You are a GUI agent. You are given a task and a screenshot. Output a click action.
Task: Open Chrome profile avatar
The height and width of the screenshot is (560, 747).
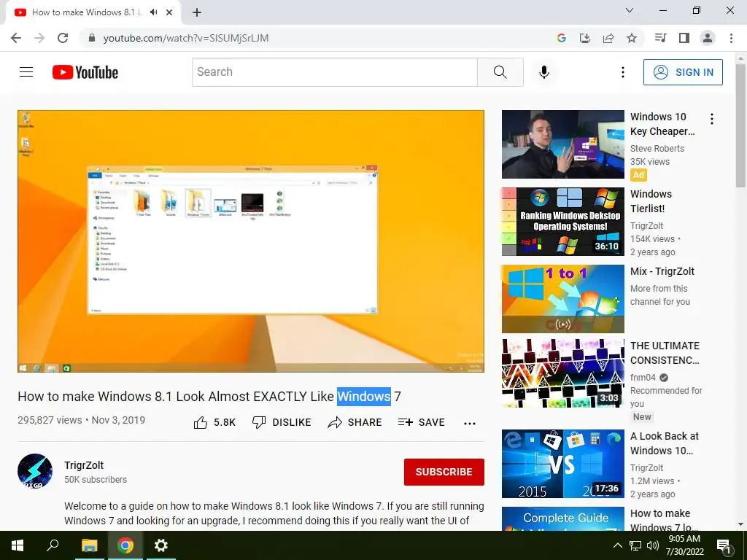[x=708, y=38]
